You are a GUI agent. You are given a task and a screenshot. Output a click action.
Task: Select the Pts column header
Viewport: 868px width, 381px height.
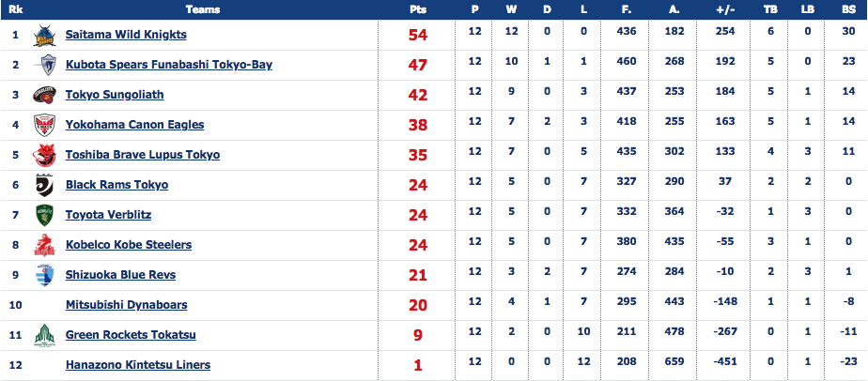click(418, 9)
